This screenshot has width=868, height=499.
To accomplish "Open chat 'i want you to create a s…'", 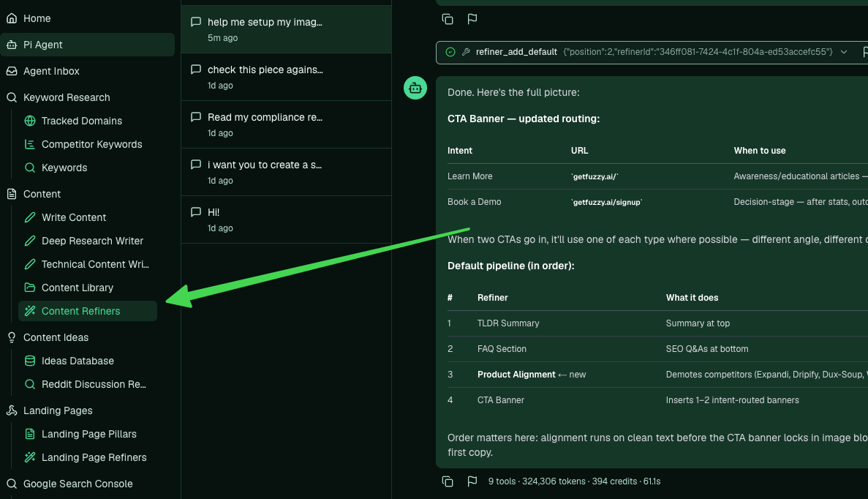I will pyautogui.click(x=286, y=172).
